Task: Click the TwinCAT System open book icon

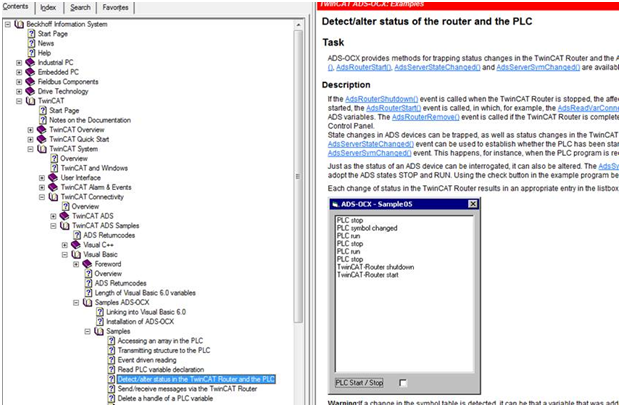Action: [42, 149]
